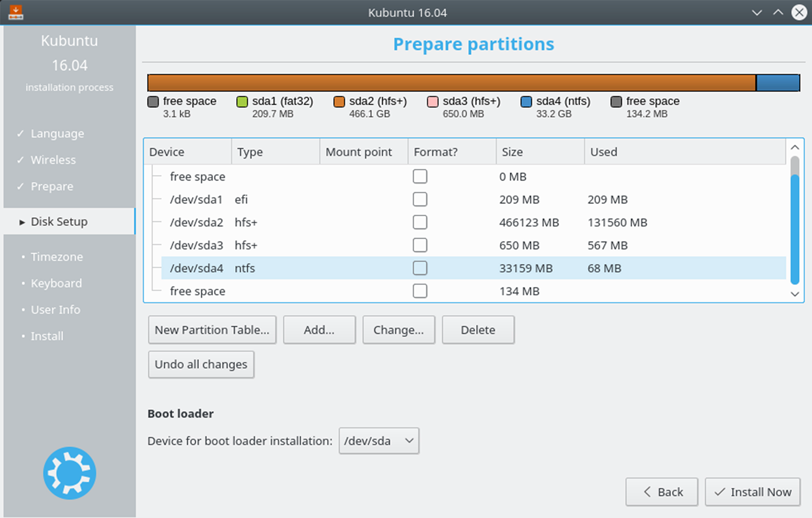Toggle format checkbox for /dev/sda3

420,245
